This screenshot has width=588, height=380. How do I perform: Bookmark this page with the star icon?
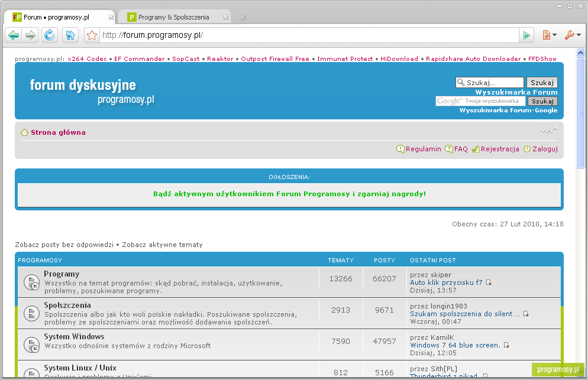point(92,35)
